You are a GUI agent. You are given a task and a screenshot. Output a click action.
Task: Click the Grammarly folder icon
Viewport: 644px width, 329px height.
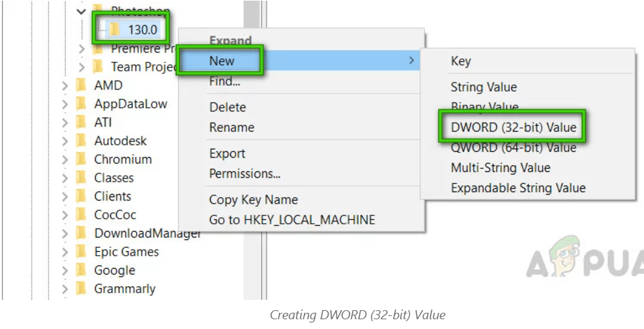(81, 288)
